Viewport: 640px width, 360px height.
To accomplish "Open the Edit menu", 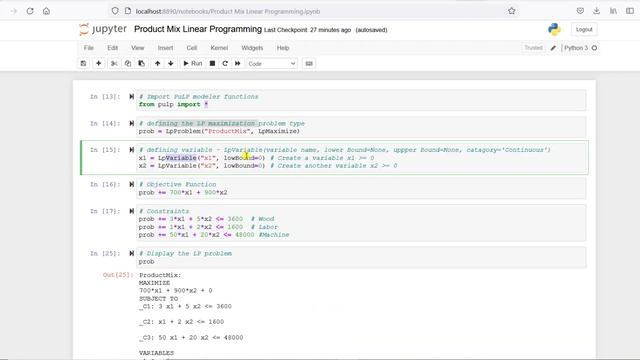I will tap(112, 48).
